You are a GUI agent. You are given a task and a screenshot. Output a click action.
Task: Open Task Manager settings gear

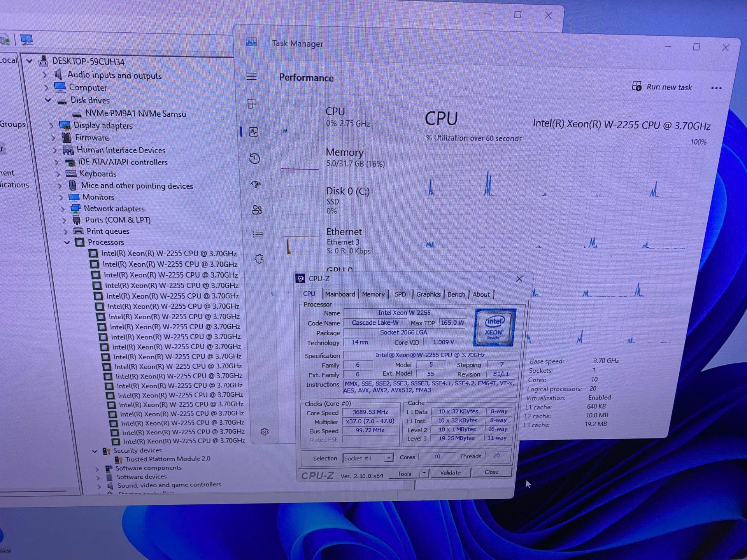[265, 432]
